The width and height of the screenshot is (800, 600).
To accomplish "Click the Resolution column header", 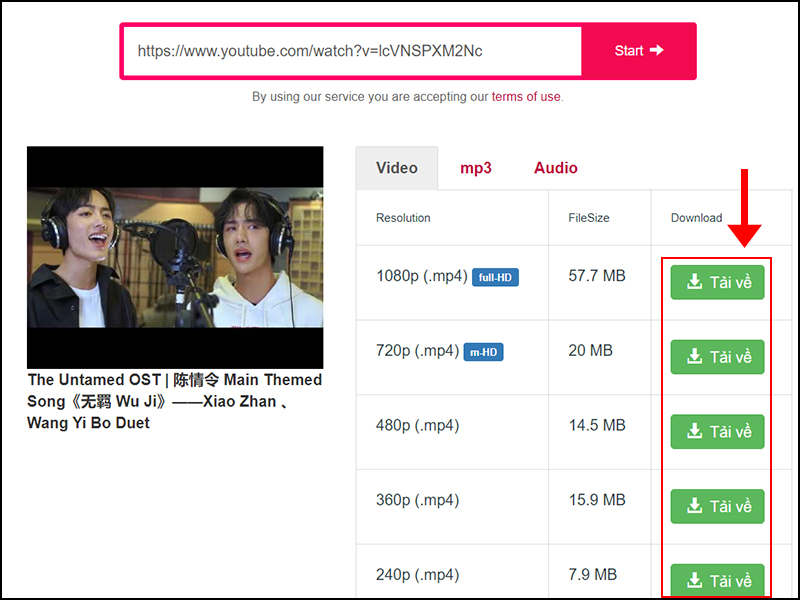I will coord(403,218).
